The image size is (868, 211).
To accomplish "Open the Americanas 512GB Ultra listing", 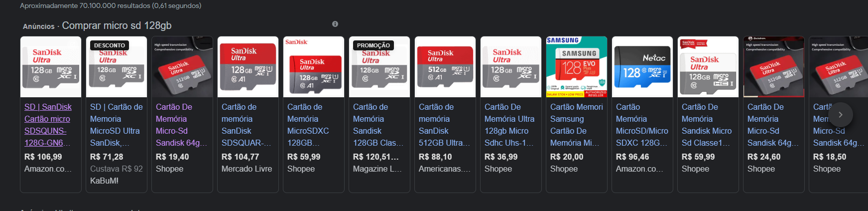I will tap(444, 125).
